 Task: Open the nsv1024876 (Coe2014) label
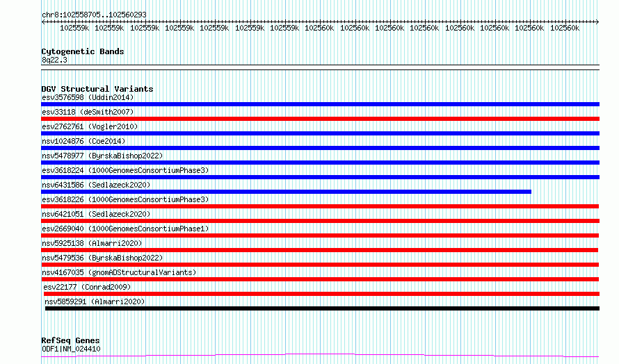click(83, 141)
